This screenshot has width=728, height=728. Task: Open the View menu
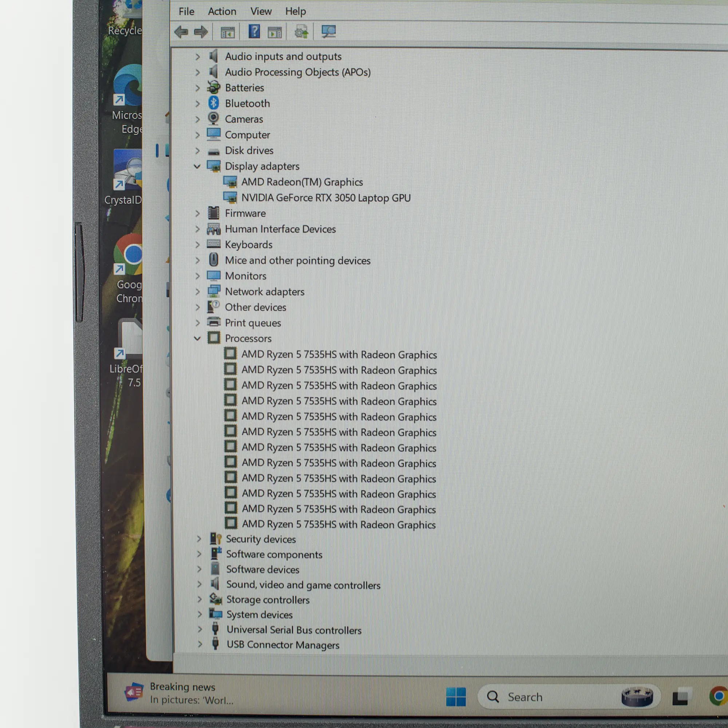tap(261, 11)
